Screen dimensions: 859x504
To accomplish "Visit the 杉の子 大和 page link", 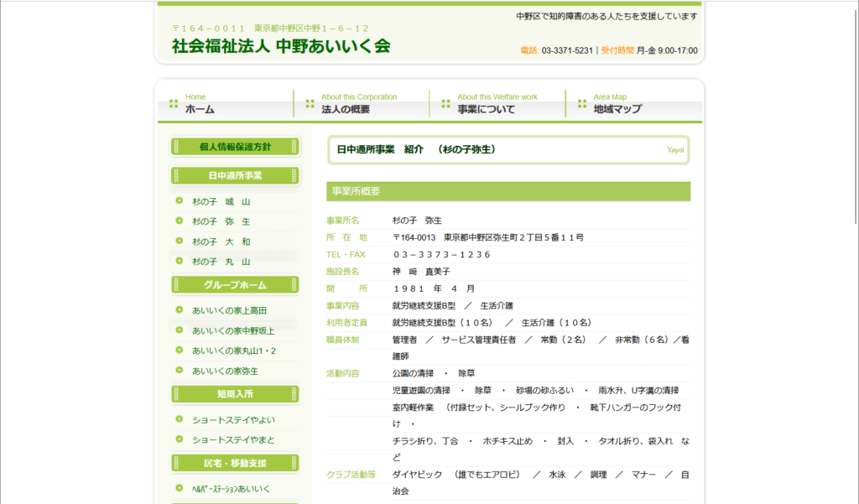I will tap(221, 242).
